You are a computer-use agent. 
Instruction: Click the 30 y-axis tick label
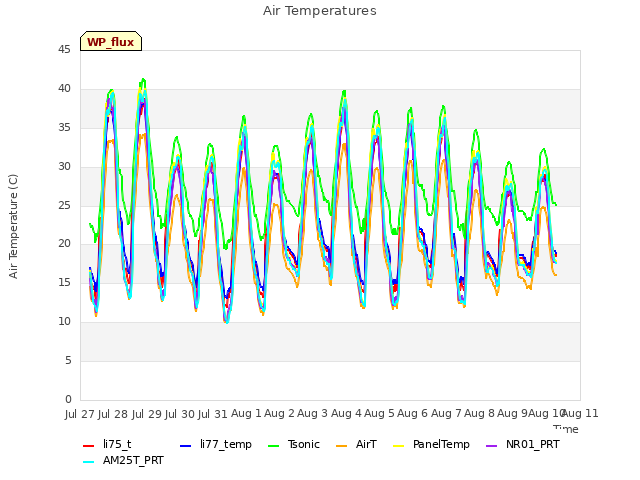[64, 167]
